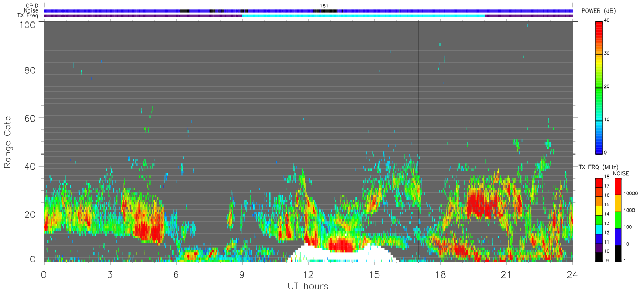Click the 'NOISE' legend title
Image resolution: width=644 pixels, height=297 pixels.
pyautogui.click(x=620, y=173)
